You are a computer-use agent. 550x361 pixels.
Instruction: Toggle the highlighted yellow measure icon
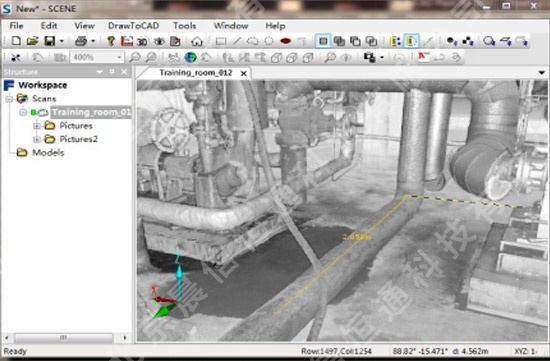(411, 41)
